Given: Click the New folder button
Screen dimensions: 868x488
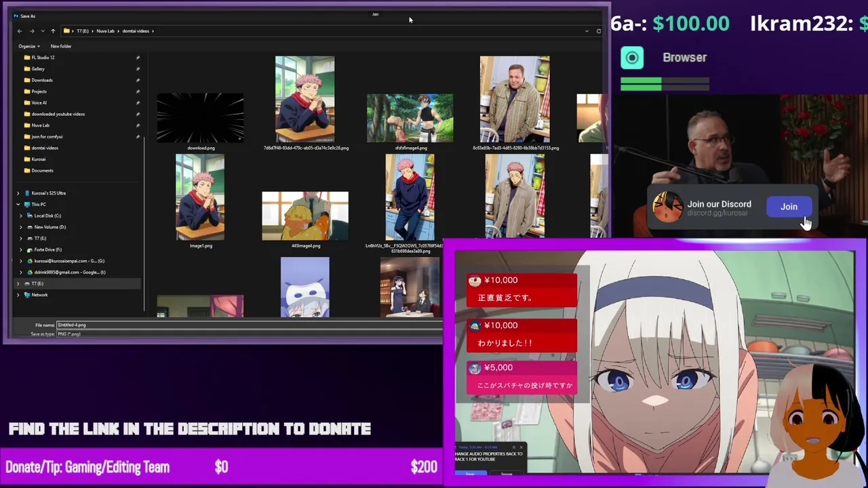Looking at the screenshot, I should (x=61, y=46).
